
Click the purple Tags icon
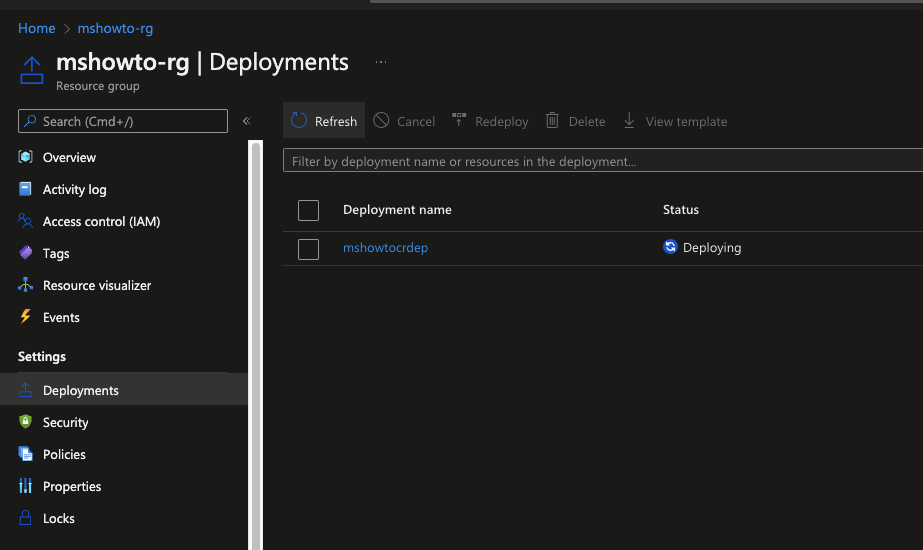pos(25,253)
